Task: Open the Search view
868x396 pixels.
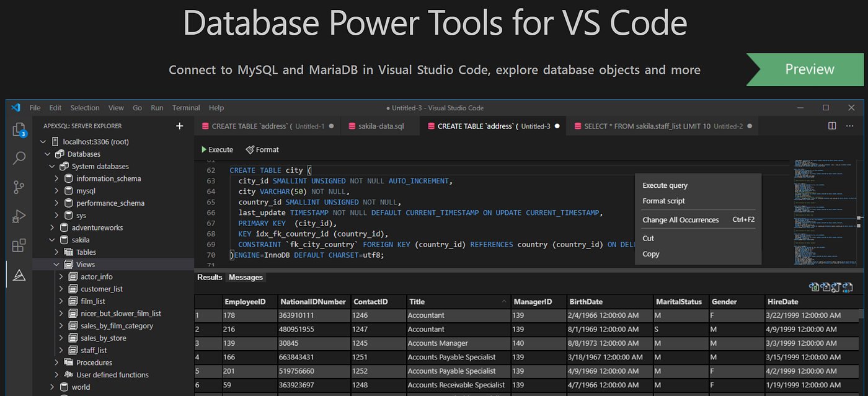Action: 19,159
